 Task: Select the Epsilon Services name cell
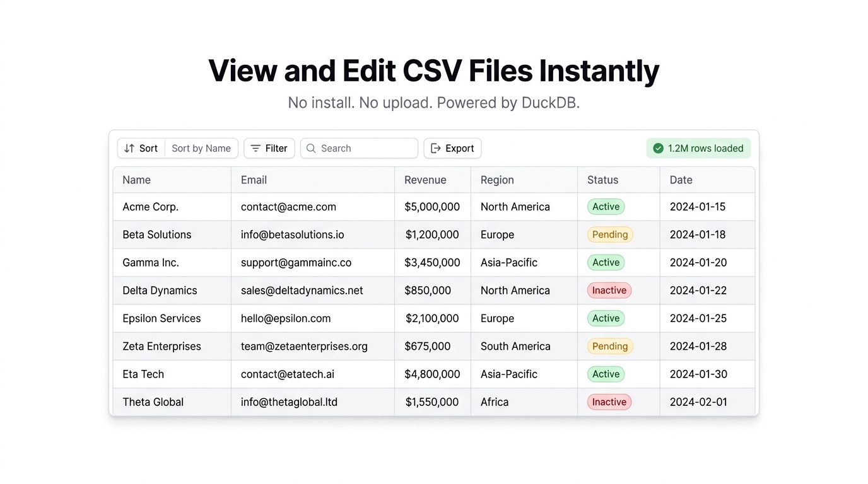pos(172,318)
